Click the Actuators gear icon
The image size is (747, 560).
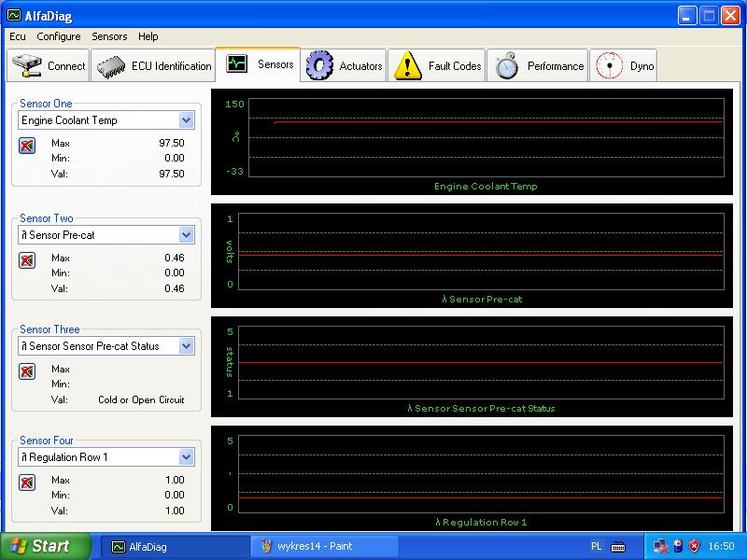(320, 66)
